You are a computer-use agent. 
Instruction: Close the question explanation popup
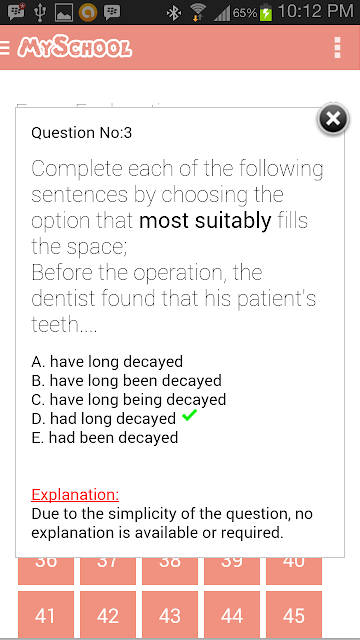(x=333, y=119)
